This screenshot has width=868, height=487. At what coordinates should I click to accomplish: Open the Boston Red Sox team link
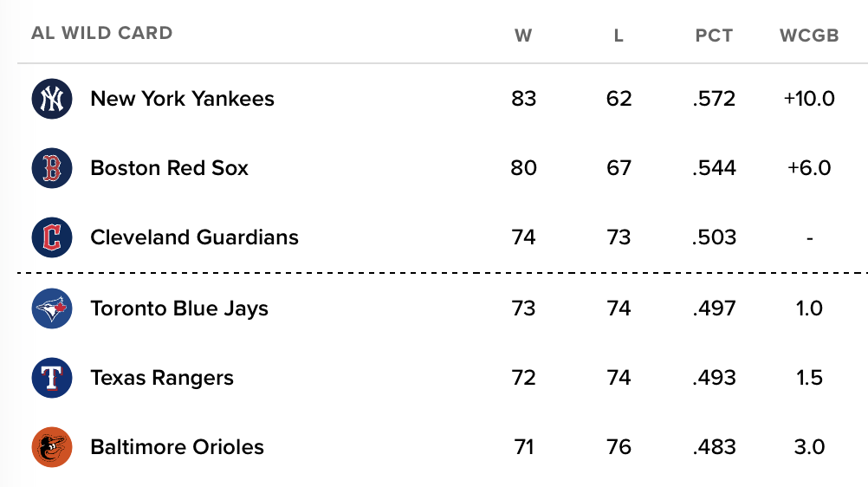click(x=170, y=168)
